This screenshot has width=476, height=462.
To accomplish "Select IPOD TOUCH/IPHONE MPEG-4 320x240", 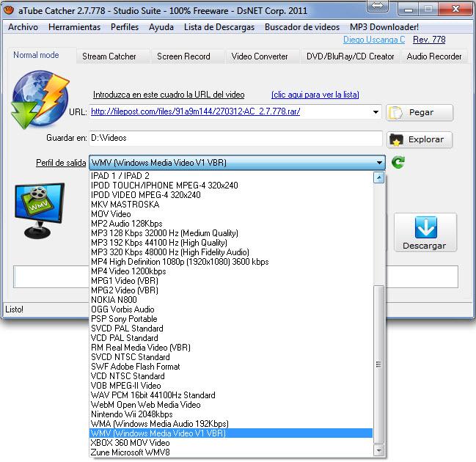I will tap(231, 186).
